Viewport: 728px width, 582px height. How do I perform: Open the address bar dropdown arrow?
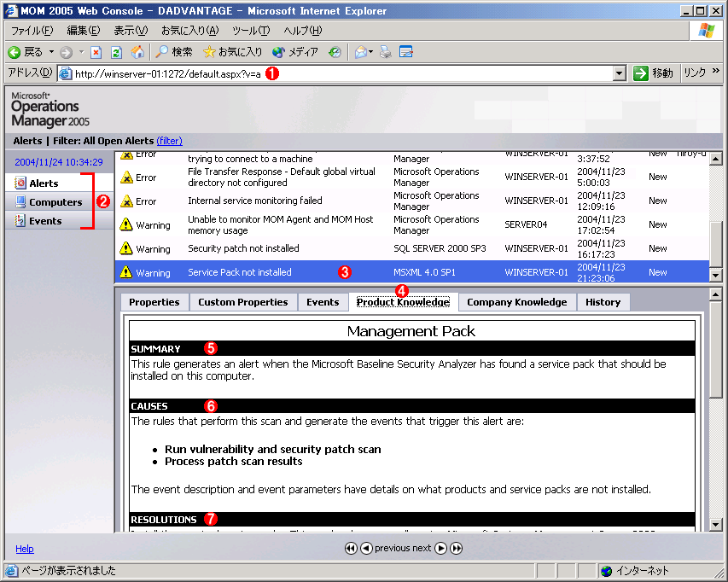[619, 73]
